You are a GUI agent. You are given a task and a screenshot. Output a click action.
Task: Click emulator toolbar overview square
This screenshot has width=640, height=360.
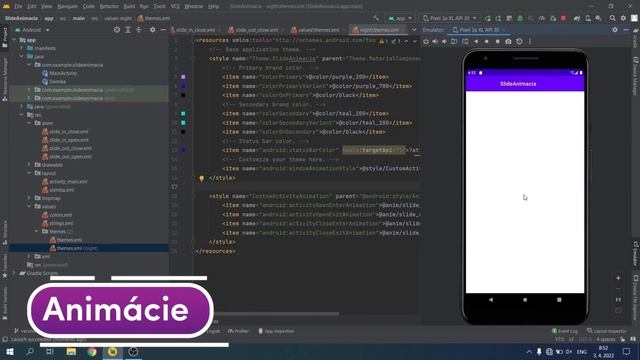(x=498, y=41)
